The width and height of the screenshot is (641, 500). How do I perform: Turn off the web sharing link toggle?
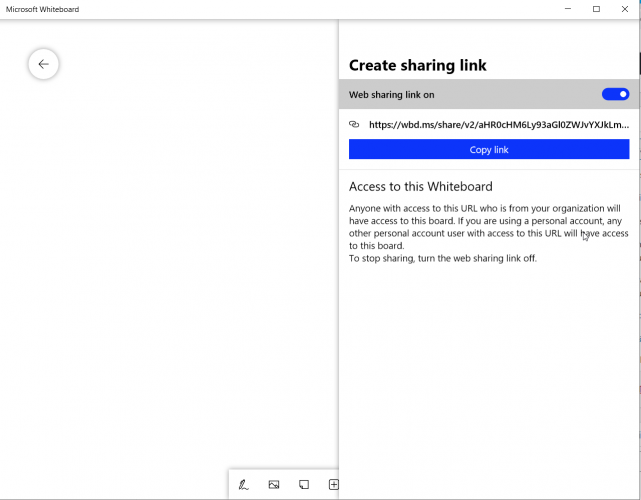point(615,94)
